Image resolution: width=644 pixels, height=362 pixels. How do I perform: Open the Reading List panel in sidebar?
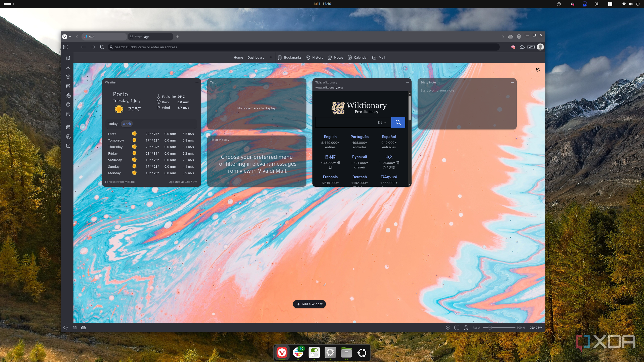[68, 114]
